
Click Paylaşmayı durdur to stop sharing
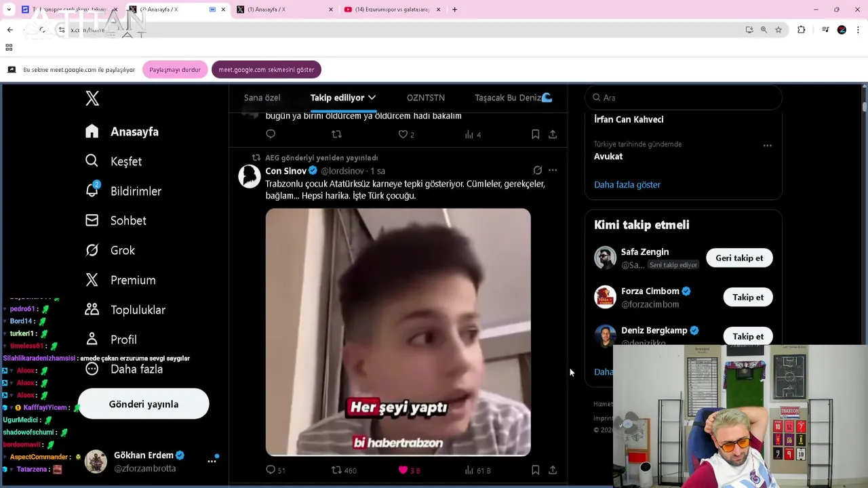coord(175,70)
